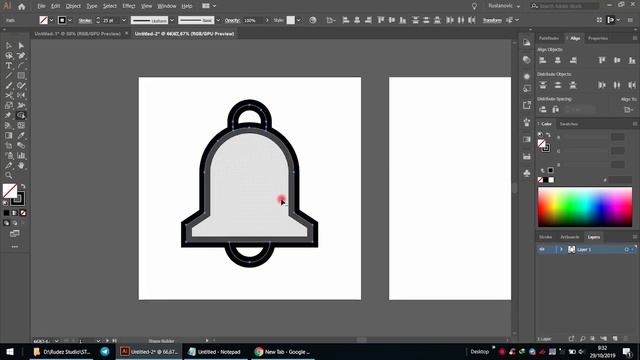Screen dimensions: 640x360
Task: Select the Column Graph tool
Action: coord(21,156)
